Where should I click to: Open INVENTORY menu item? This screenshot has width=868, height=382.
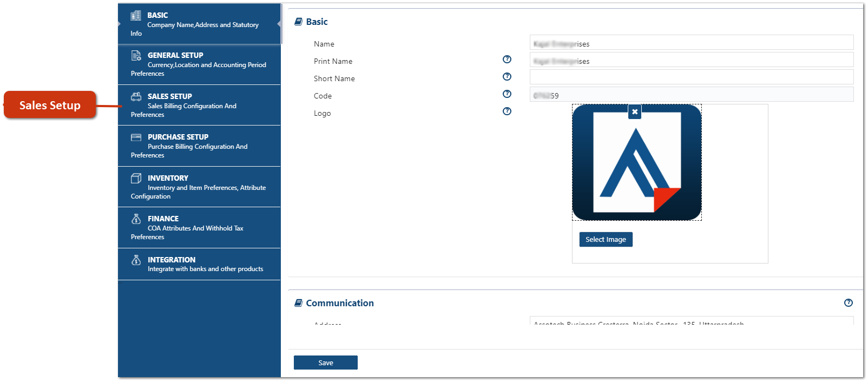[x=199, y=187]
